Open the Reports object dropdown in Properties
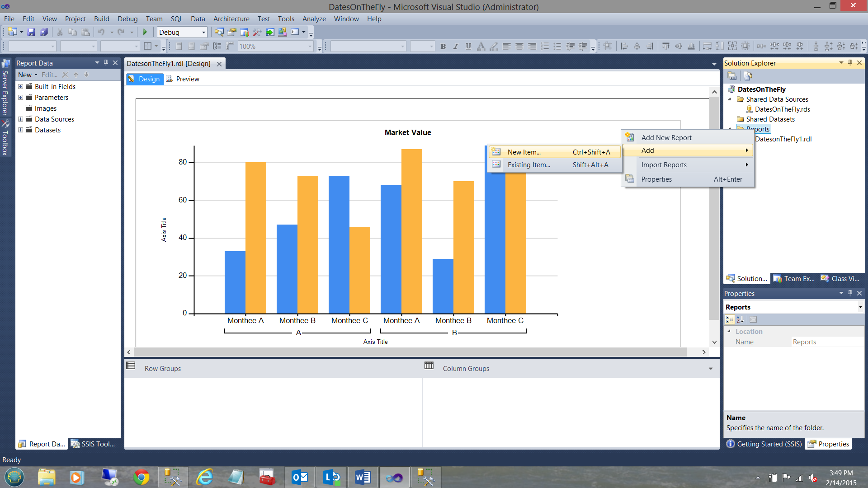Viewport: 868px width, 488px height. 860,307
